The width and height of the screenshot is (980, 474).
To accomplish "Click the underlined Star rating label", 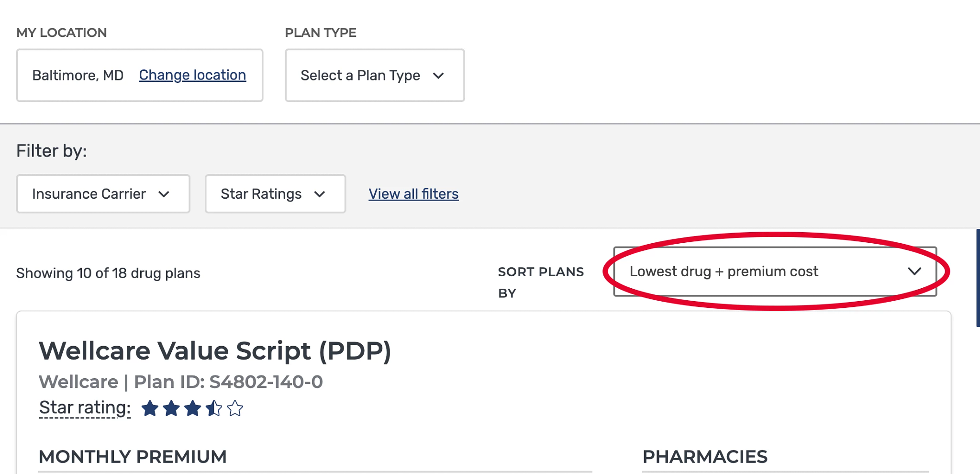I will (85, 407).
